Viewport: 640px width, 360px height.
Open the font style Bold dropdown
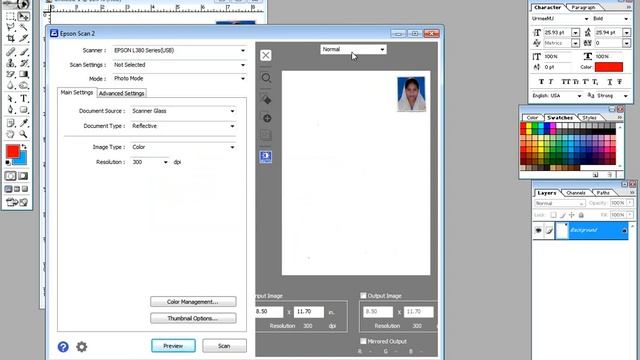pos(611,19)
